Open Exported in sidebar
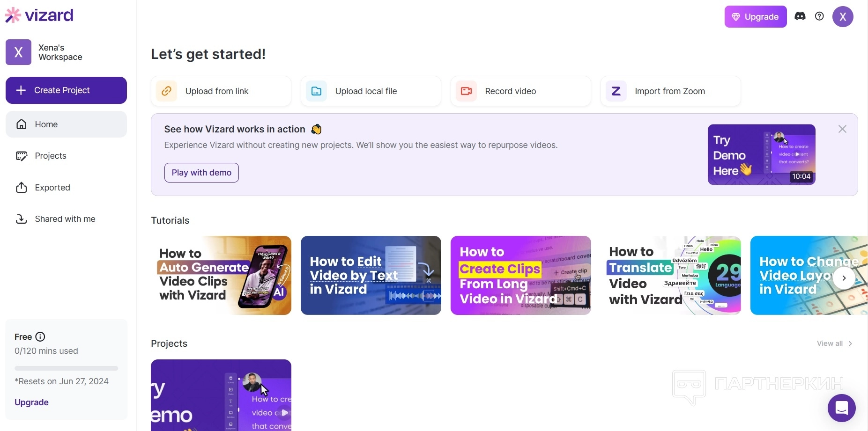This screenshot has height=431, width=868. point(66,187)
